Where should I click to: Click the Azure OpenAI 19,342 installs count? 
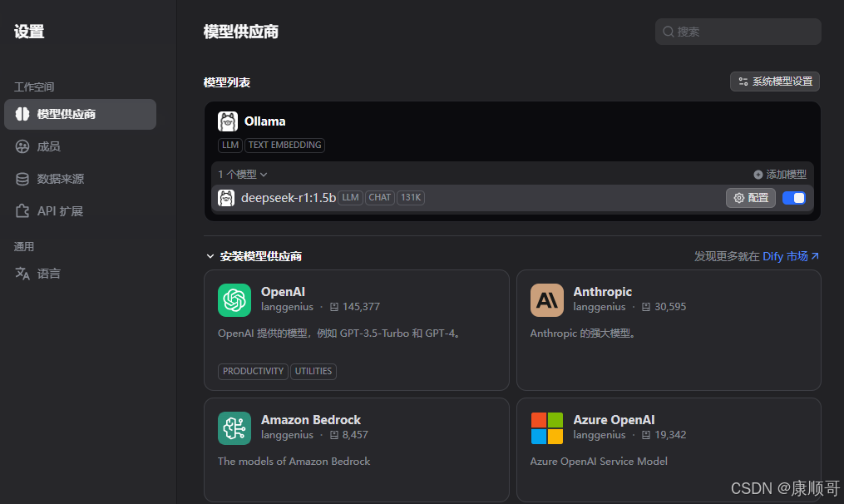coord(670,435)
